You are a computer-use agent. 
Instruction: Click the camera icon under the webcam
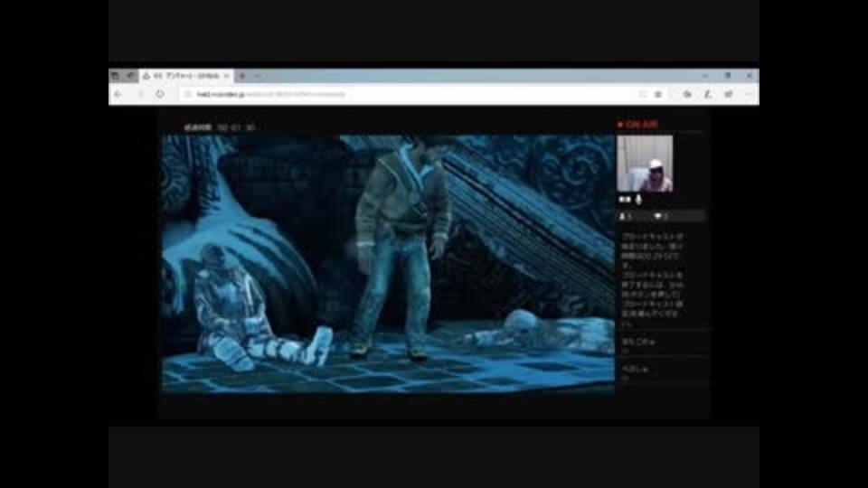(625, 199)
